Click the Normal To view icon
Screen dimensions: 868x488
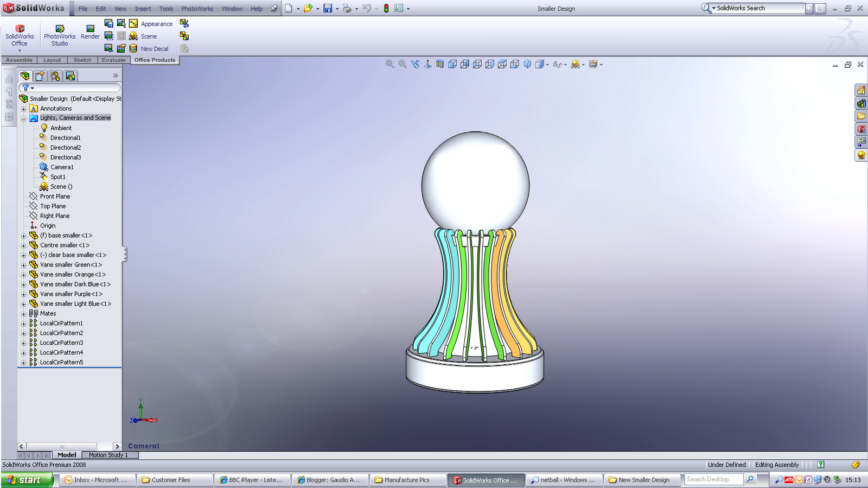coord(427,64)
